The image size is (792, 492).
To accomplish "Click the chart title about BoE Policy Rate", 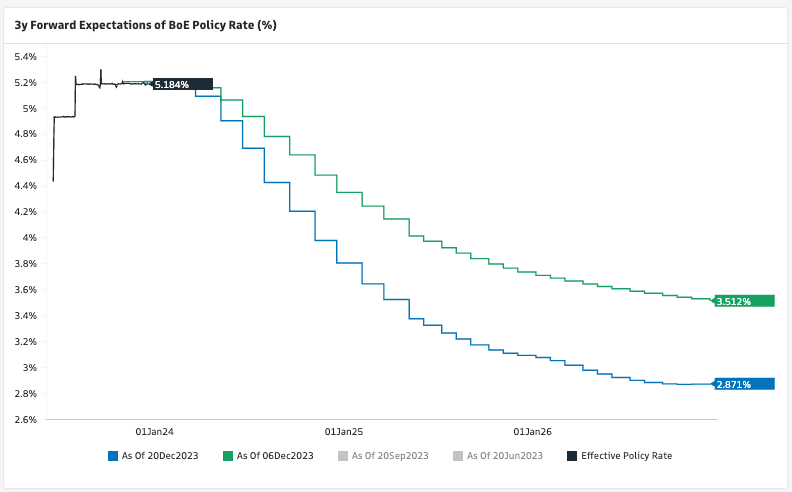I will coord(145,25).
